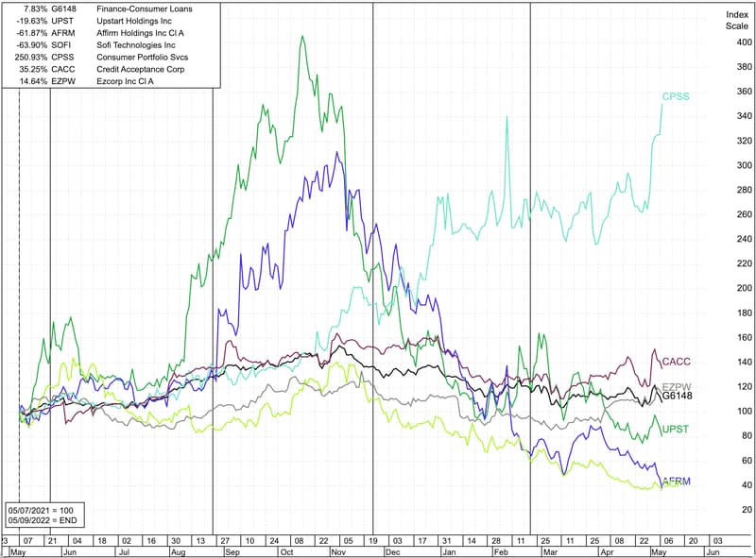Select the blue AFRM line label

pyautogui.click(x=677, y=480)
